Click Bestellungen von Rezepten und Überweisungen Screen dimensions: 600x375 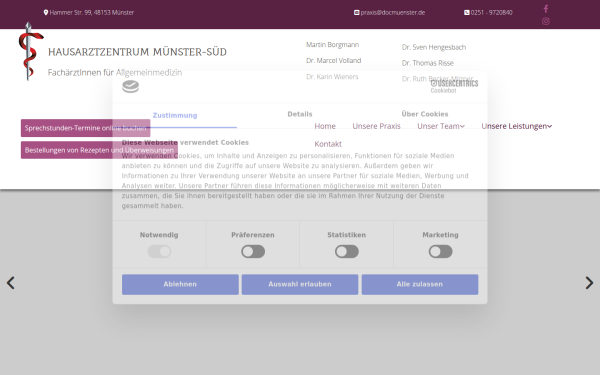99,150
